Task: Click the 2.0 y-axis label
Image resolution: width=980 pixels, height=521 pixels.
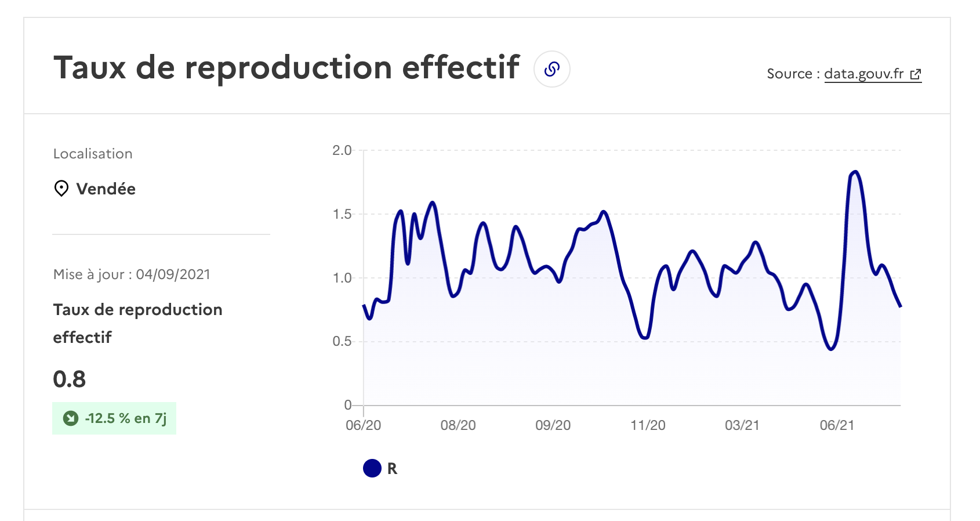Action: click(342, 150)
